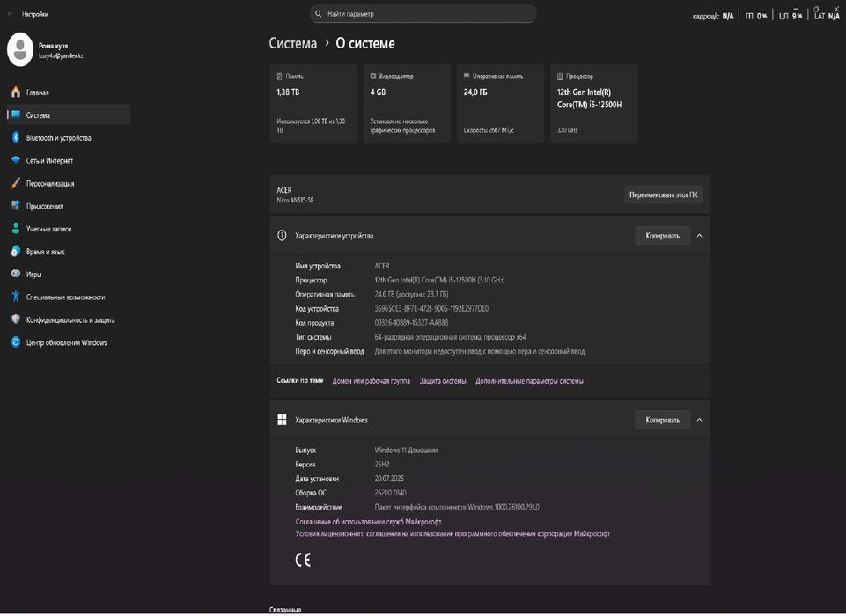846x616 pixels.
Task: Click the ЦП percentage in overlay
Action: coord(797,16)
